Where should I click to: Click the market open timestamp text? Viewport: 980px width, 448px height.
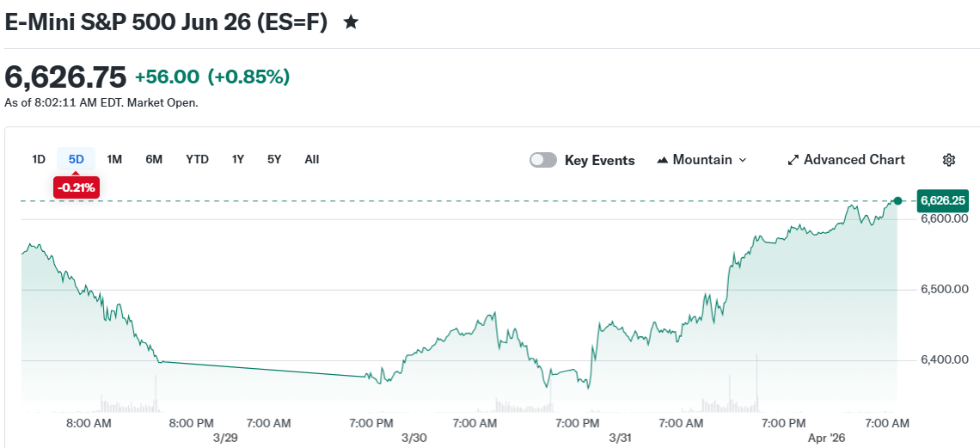tap(101, 102)
